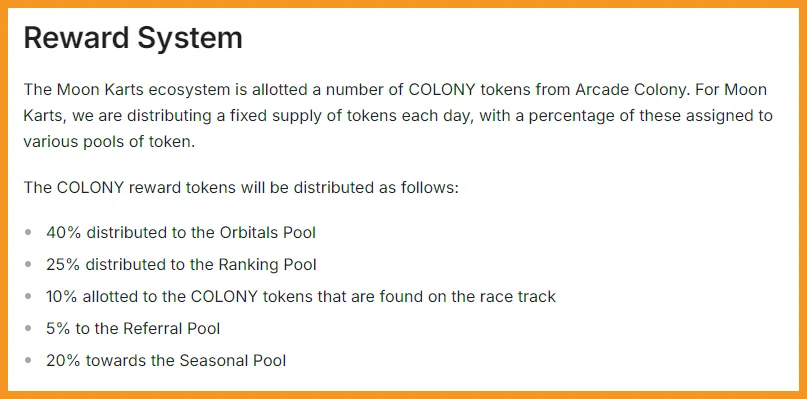The height and width of the screenshot is (399, 807).
Task: Click the words race track
Action: 518,296
